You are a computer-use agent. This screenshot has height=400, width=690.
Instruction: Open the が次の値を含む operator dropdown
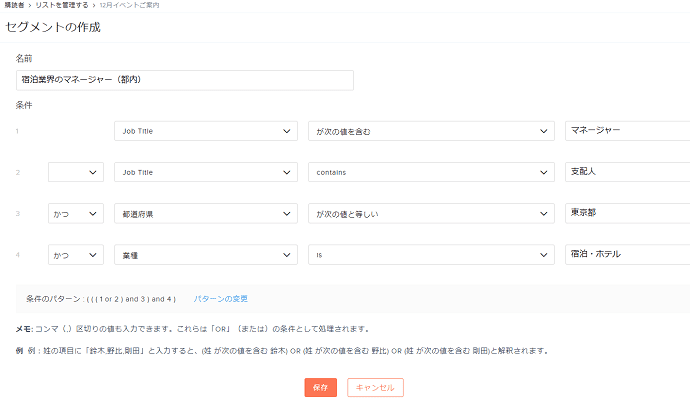(x=430, y=131)
